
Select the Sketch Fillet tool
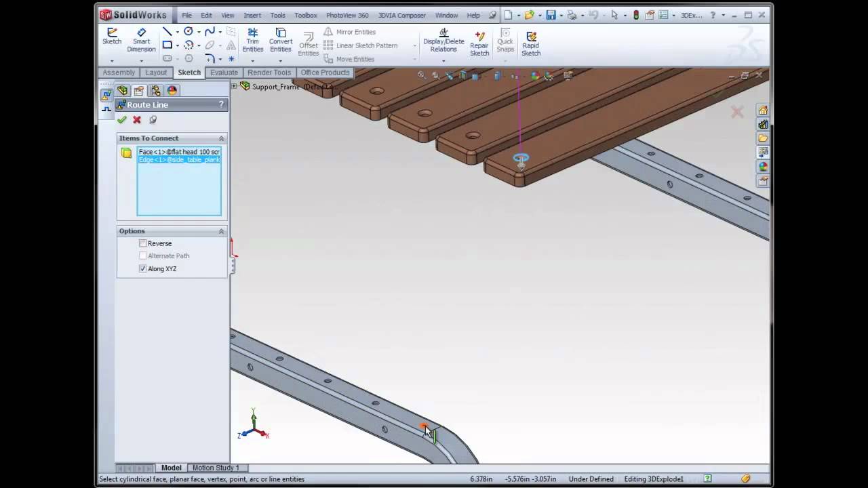[210, 59]
